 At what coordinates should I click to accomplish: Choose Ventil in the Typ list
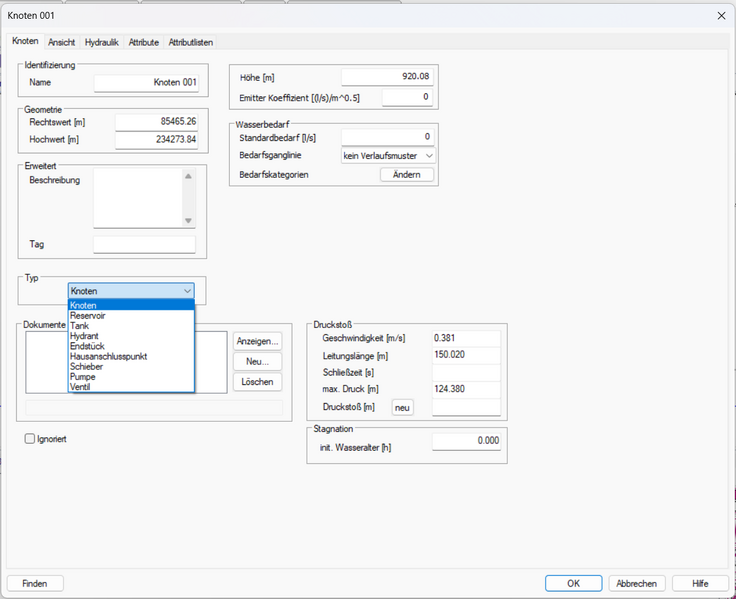click(x=131, y=387)
